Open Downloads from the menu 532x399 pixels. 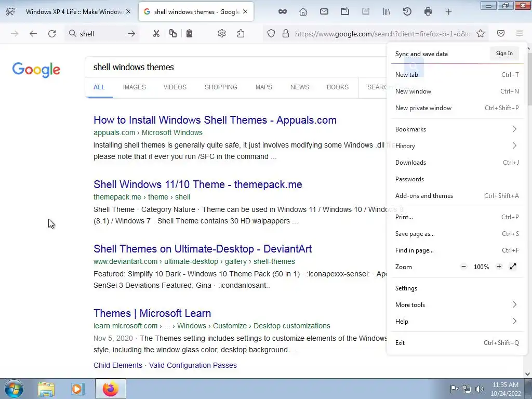click(x=457, y=163)
